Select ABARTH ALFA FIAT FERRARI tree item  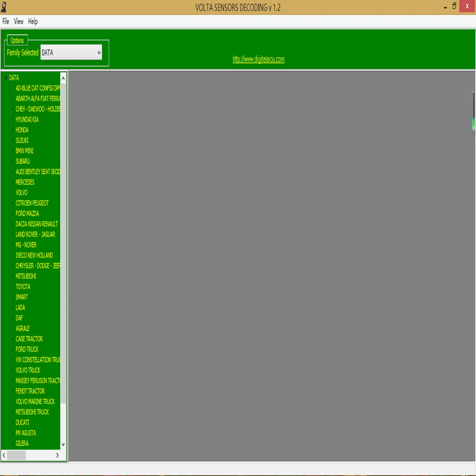pyautogui.click(x=38, y=99)
